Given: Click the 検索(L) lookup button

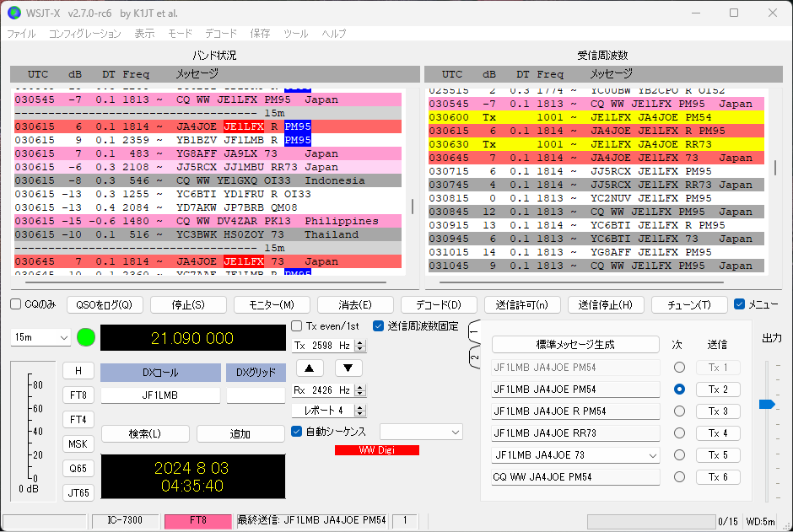Looking at the screenshot, I should (145, 433).
